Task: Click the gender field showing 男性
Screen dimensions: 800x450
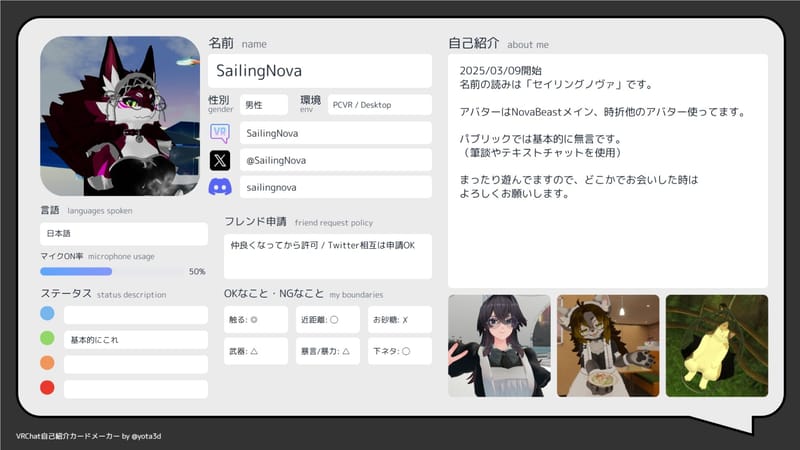Action: click(263, 105)
